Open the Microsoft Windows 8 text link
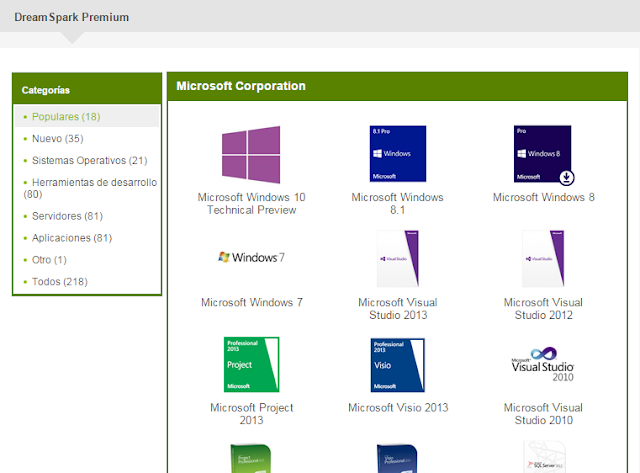640x473 pixels. [544, 197]
